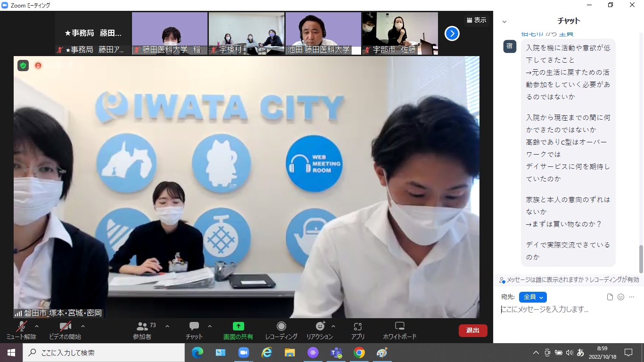Open more chat options ellipsis menu
This screenshot has width=644, height=362.
tap(632, 297)
